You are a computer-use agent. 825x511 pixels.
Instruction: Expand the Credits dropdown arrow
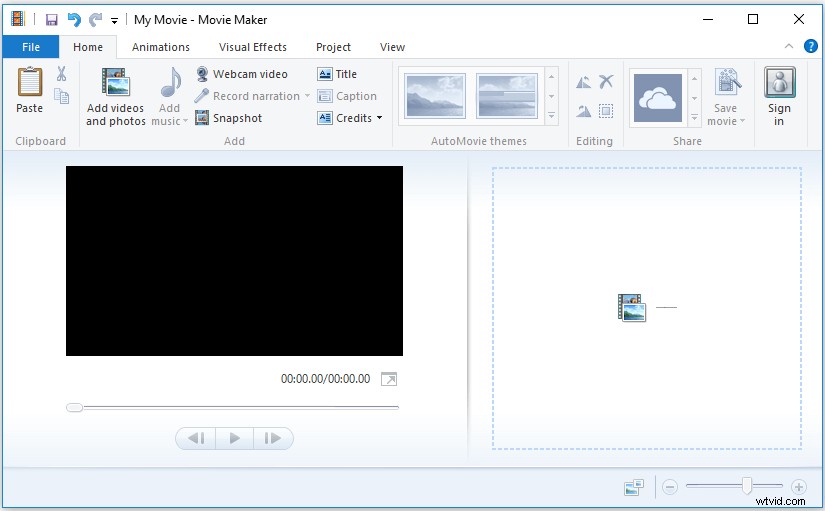pos(379,118)
